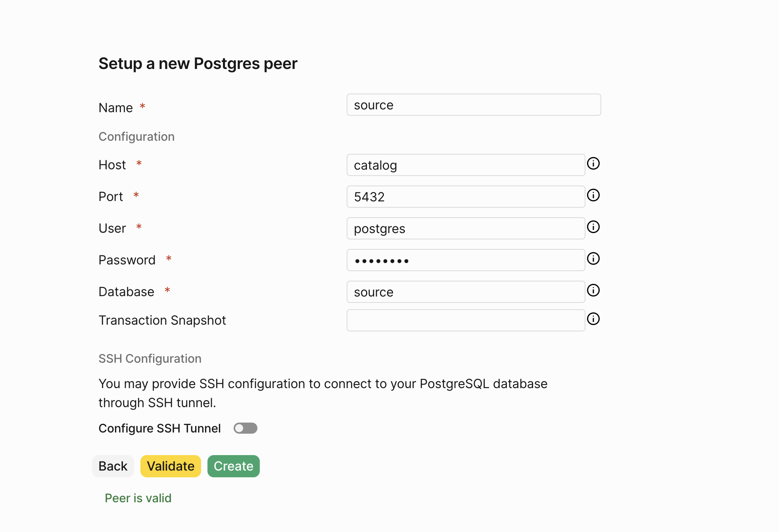Click the Database field info icon
779x532 pixels.
pos(593,290)
